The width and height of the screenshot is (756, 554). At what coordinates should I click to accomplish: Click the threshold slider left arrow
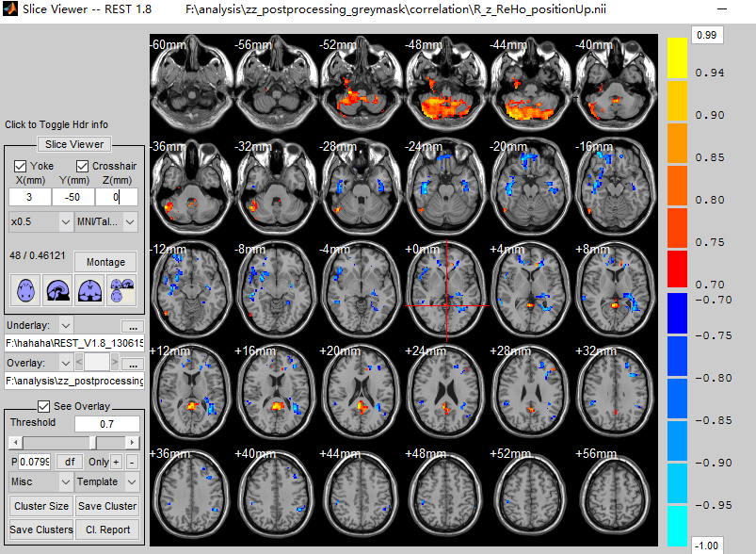tap(15, 443)
